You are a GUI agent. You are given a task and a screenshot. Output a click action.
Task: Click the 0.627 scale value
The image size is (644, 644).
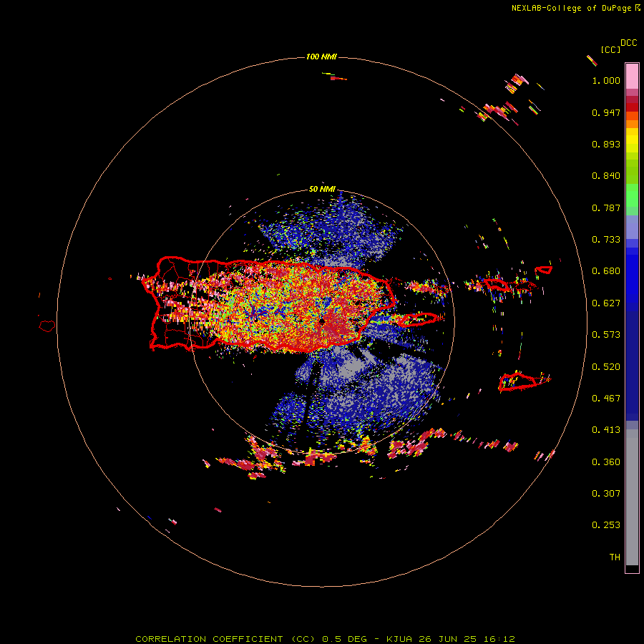606,303
